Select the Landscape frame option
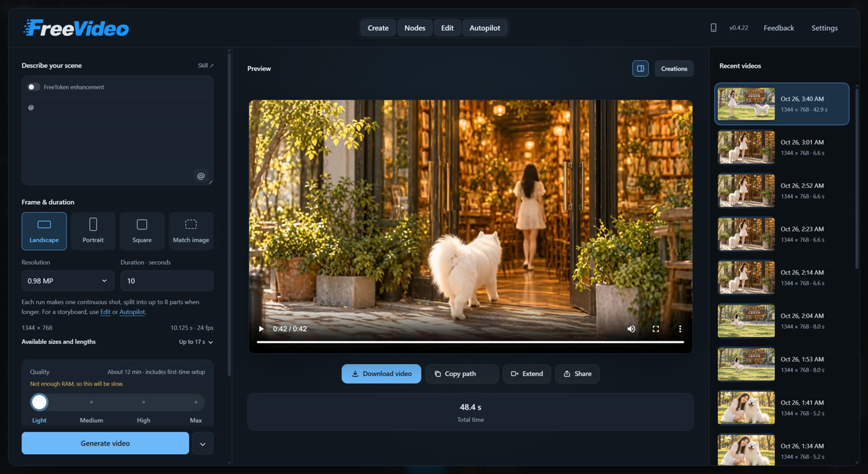Screen dimensions: 868x474 point(44,231)
